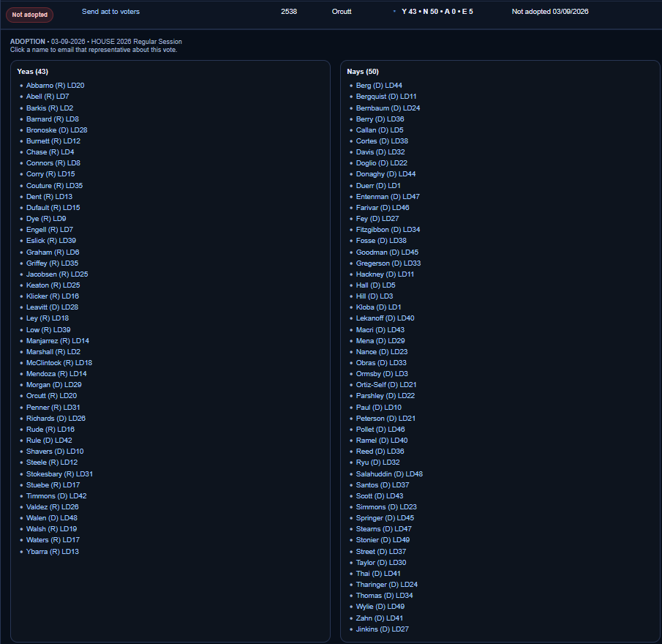Choose Morgan (D) LD29 in Yeas
Image resolution: width=662 pixels, height=644 pixels.
(x=54, y=385)
